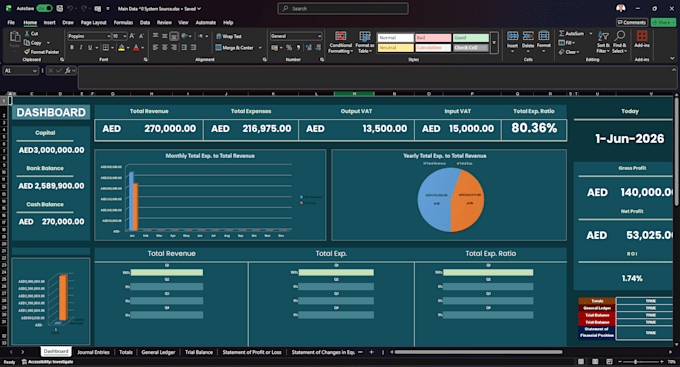Click the Undo arrow icon
Screen dimensions: 680x367
(71, 8)
